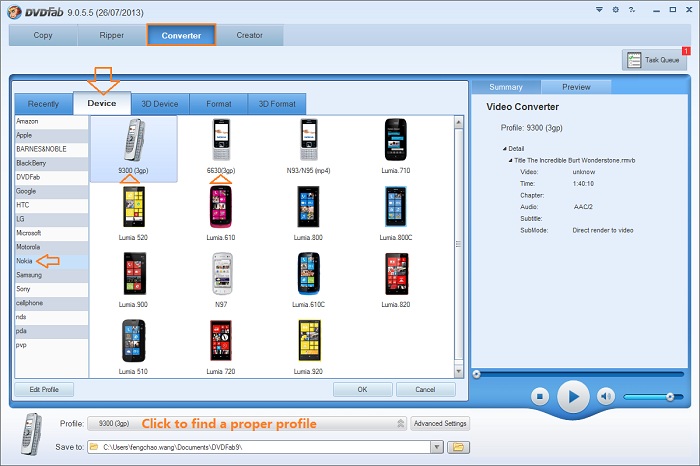
Task: Select BlackBerry in brand list
Action: (51, 163)
